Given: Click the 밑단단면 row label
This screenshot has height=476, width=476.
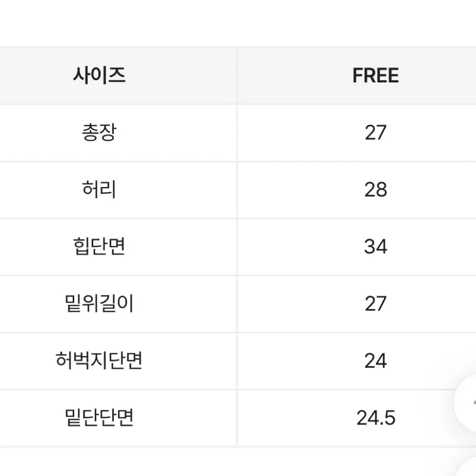Looking at the screenshot, I should tap(99, 417).
